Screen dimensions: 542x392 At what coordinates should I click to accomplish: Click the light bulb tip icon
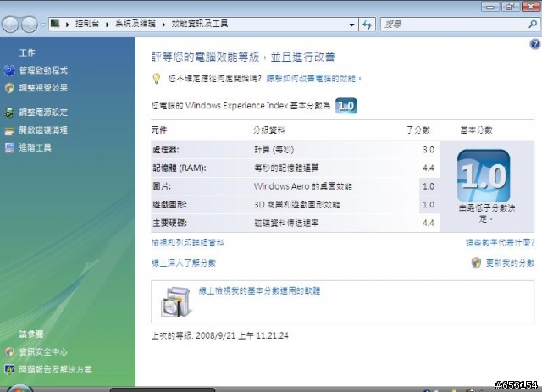point(156,79)
